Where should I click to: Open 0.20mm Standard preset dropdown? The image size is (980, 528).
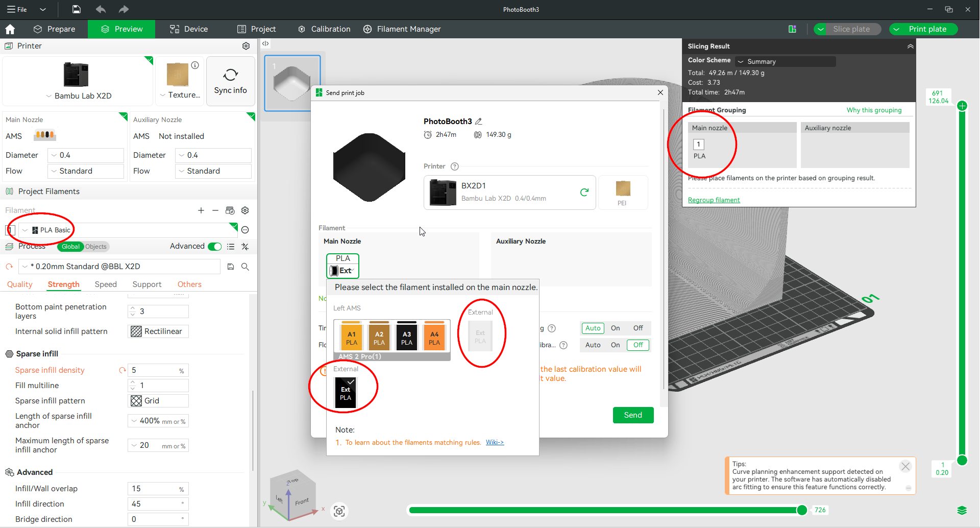(x=119, y=267)
